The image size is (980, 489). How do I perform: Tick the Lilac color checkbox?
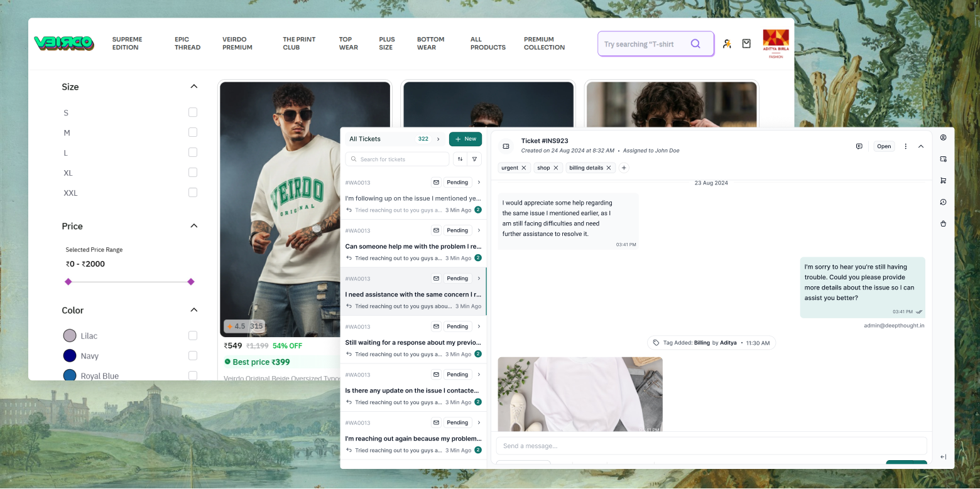click(193, 336)
